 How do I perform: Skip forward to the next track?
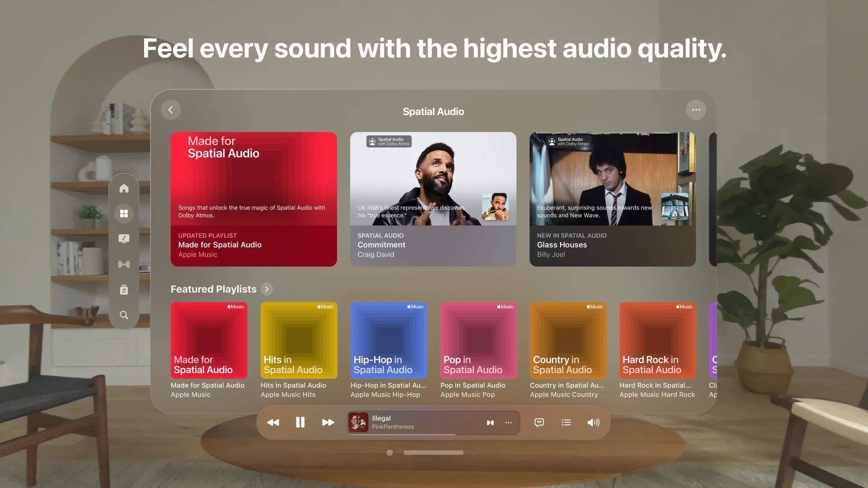coord(328,422)
